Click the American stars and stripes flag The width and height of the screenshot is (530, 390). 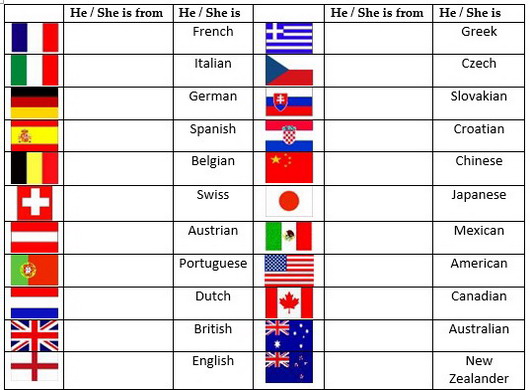[x=289, y=270]
